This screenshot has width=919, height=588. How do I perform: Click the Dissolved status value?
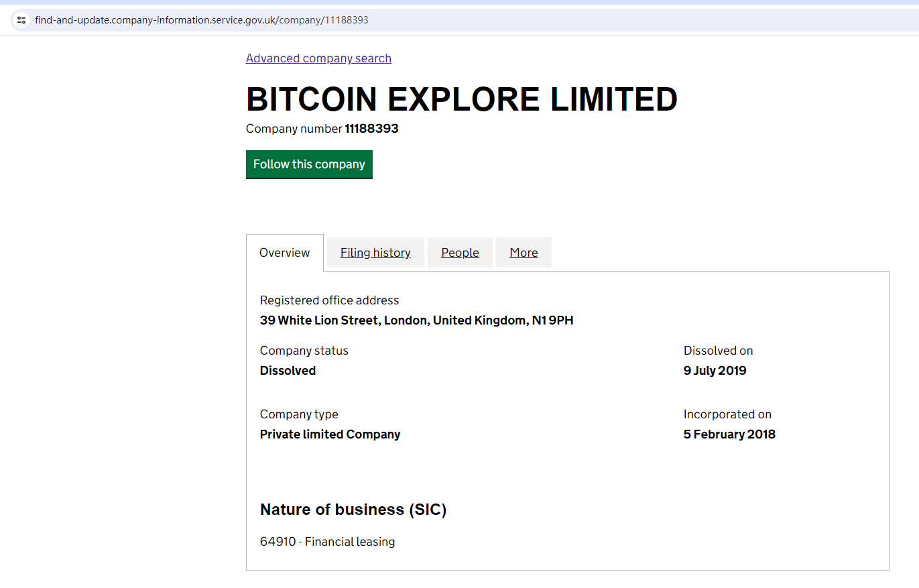(288, 371)
